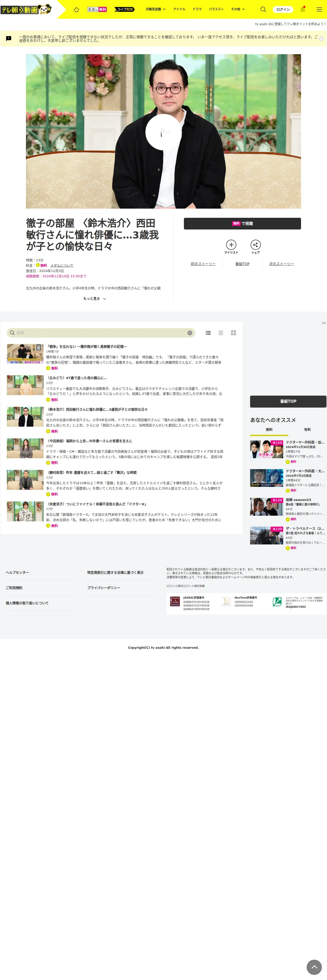Viewport: 327px width, 980px height.
Task: Go to 次のストーリー
Action: coord(281,264)
